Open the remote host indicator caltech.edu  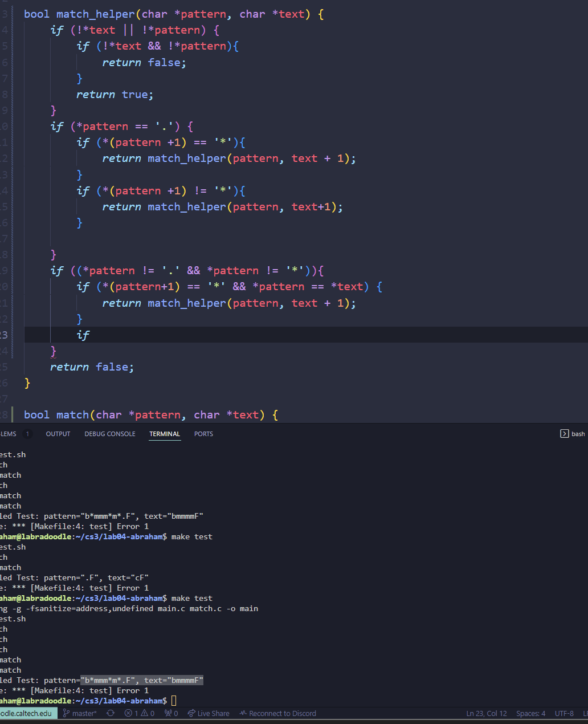tap(26, 713)
